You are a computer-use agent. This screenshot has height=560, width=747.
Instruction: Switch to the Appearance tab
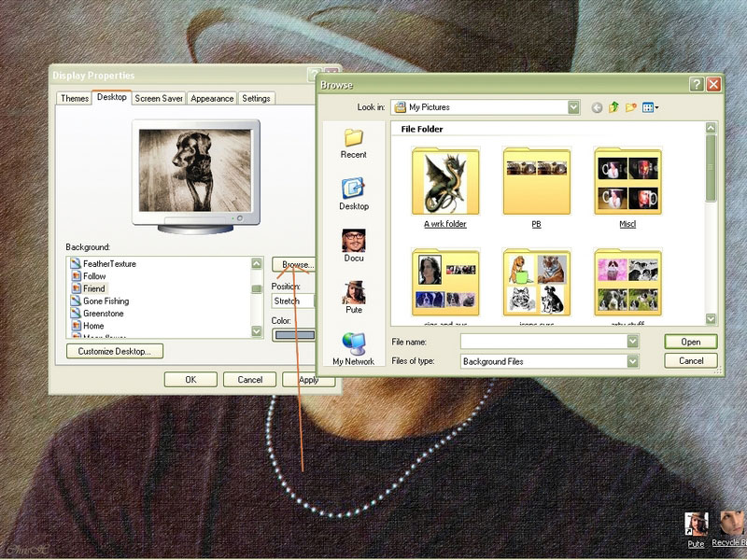coord(212,98)
